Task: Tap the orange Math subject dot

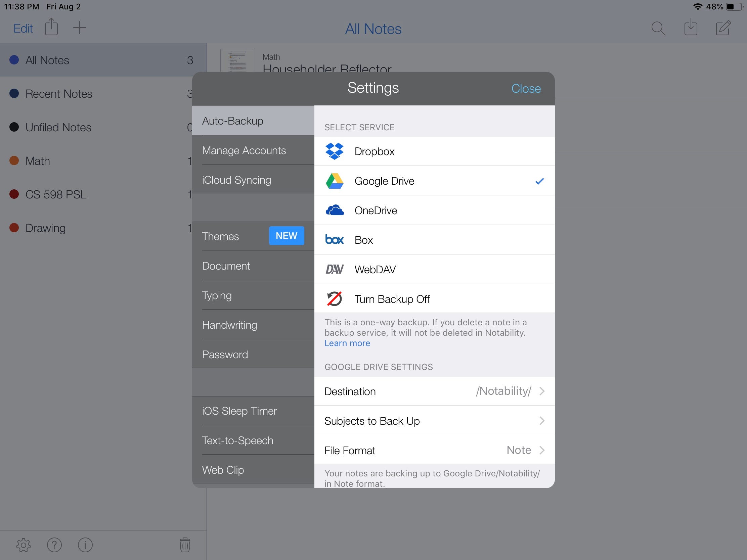Action: (x=14, y=161)
